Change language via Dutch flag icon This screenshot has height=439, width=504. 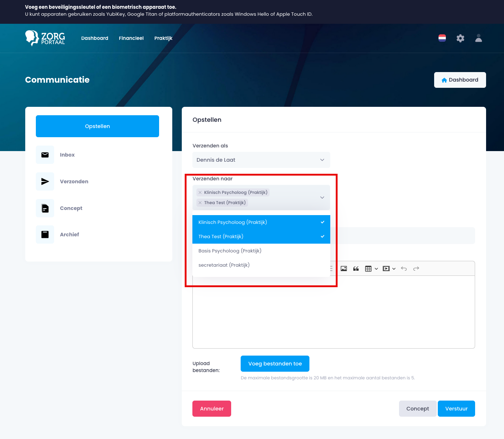(x=442, y=38)
